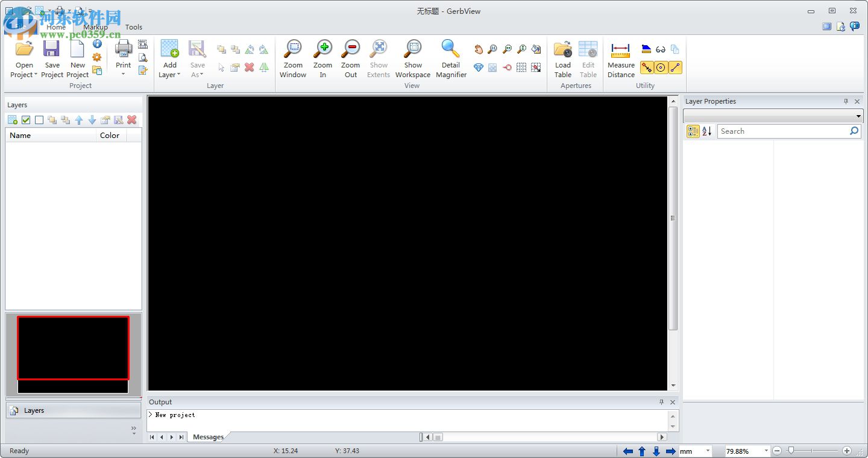Close the Layer Properties panel

[857, 101]
